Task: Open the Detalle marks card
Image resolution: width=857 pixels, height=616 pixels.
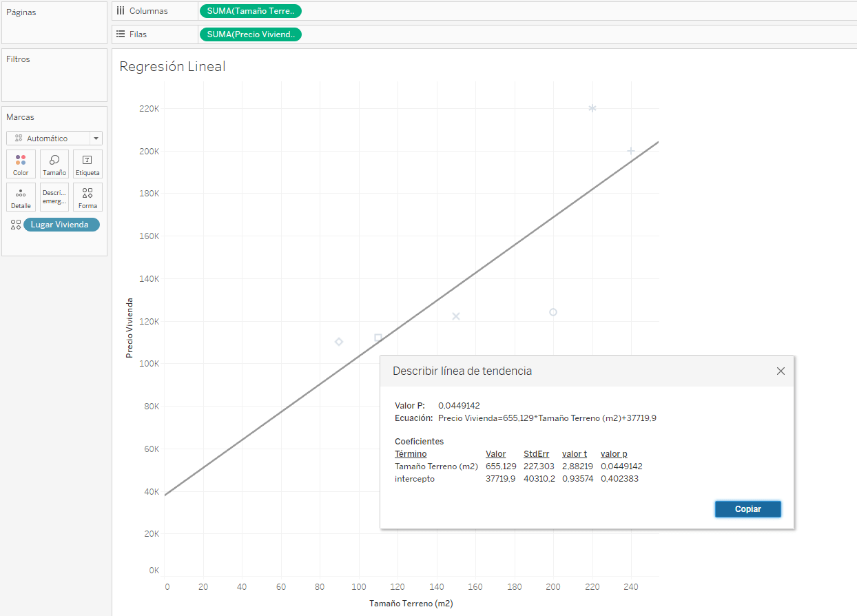Action: [x=21, y=197]
